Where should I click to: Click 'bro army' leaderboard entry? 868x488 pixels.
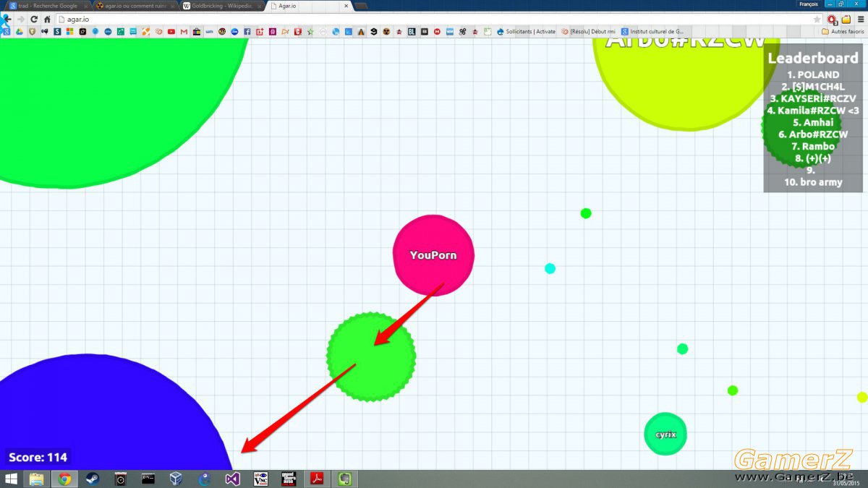[x=814, y=182]
